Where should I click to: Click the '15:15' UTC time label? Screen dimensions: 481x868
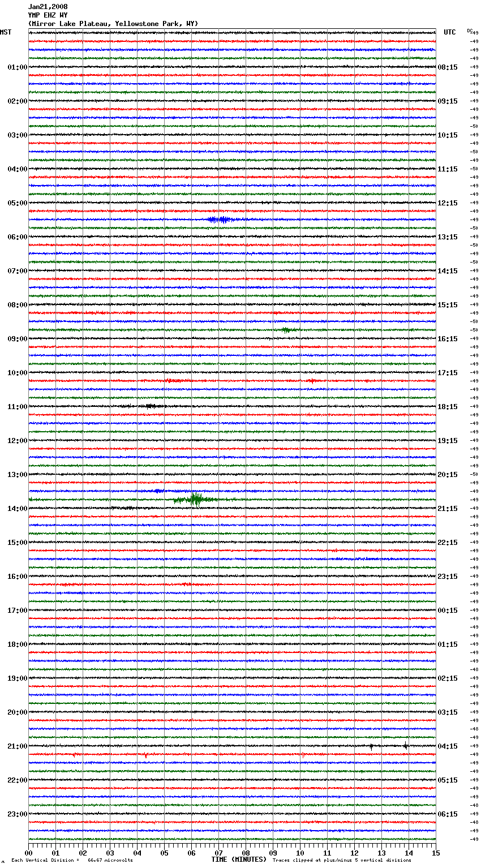448,305
